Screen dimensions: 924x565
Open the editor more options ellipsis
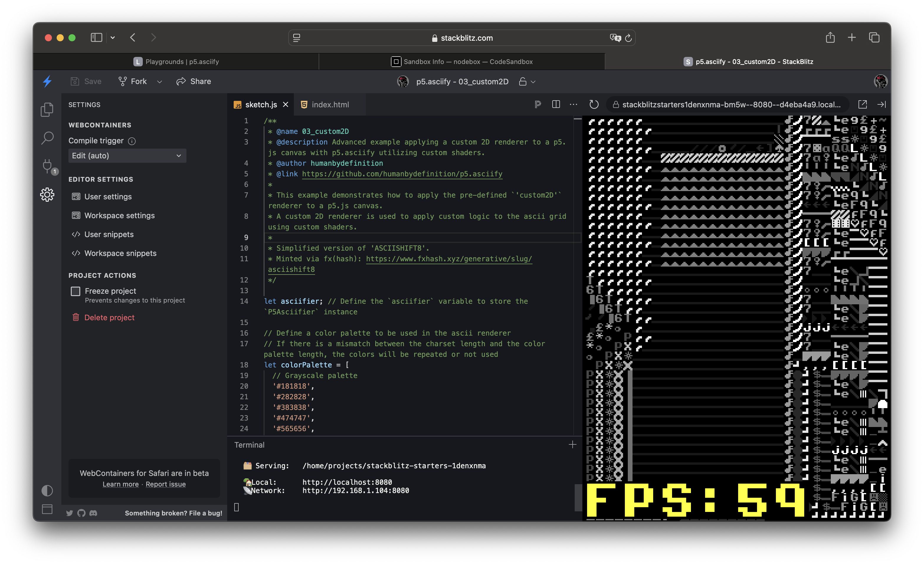point(574,105)
